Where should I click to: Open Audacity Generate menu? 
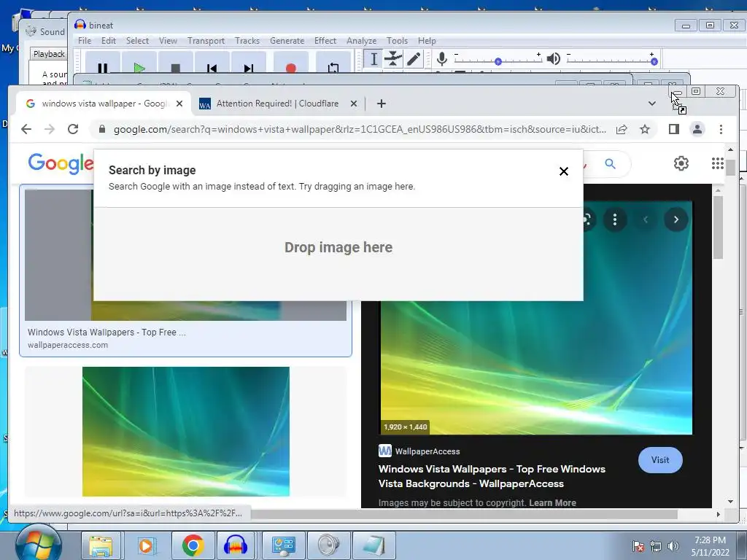[287, 41]
